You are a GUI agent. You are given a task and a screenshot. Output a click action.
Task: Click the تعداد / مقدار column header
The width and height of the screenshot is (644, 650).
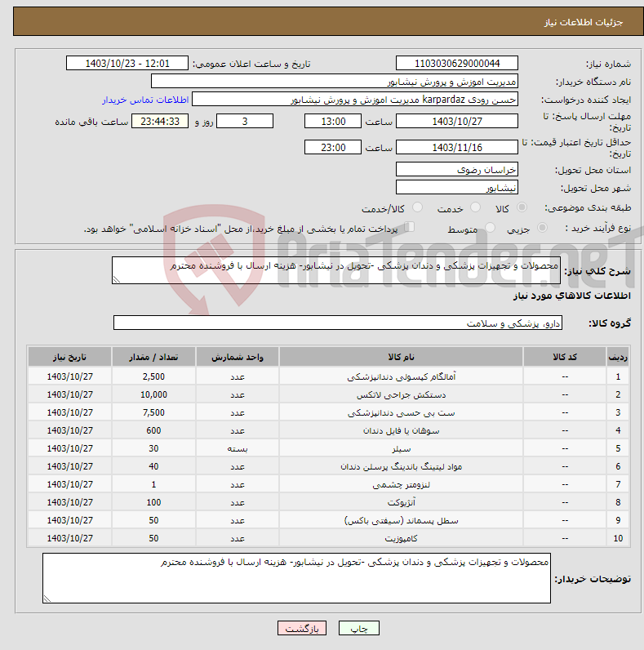[x=153, y=357]
